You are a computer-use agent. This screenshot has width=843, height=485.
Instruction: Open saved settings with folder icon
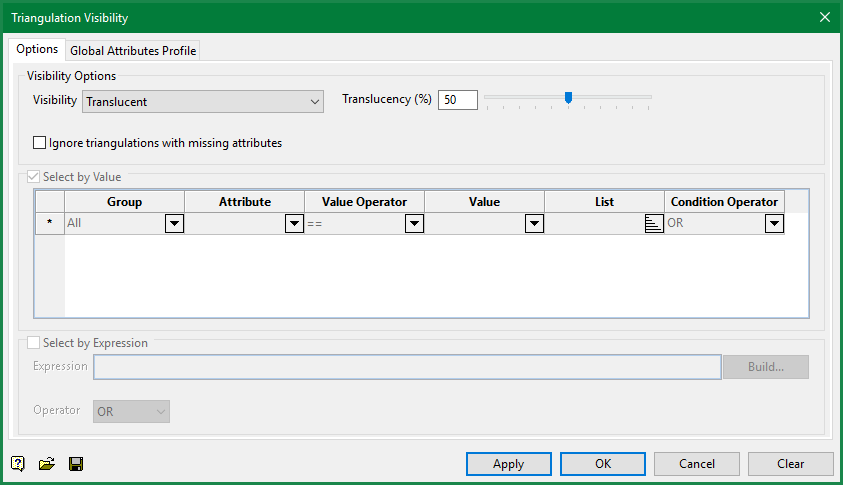point(46,464)
